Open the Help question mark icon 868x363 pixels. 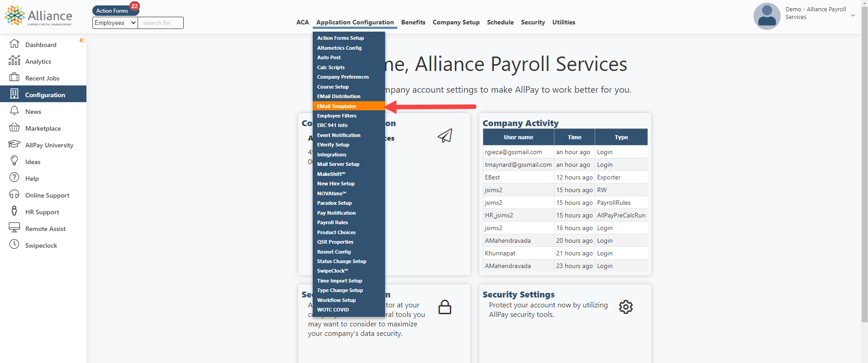(x=14, y=178)
